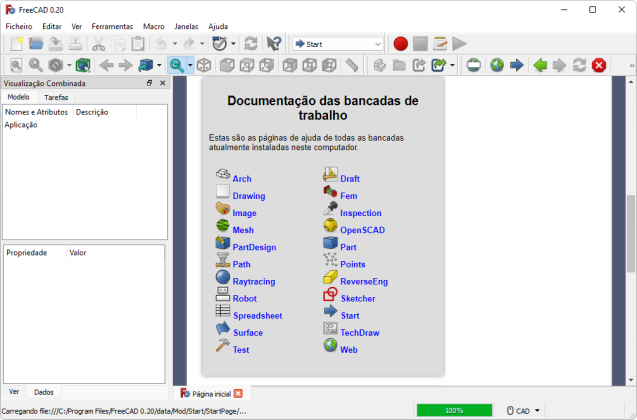Close the Visualização Combinada panel
The width and height of the screenshot is (637, 420).
pyautogui.click(x=162, y=83)
